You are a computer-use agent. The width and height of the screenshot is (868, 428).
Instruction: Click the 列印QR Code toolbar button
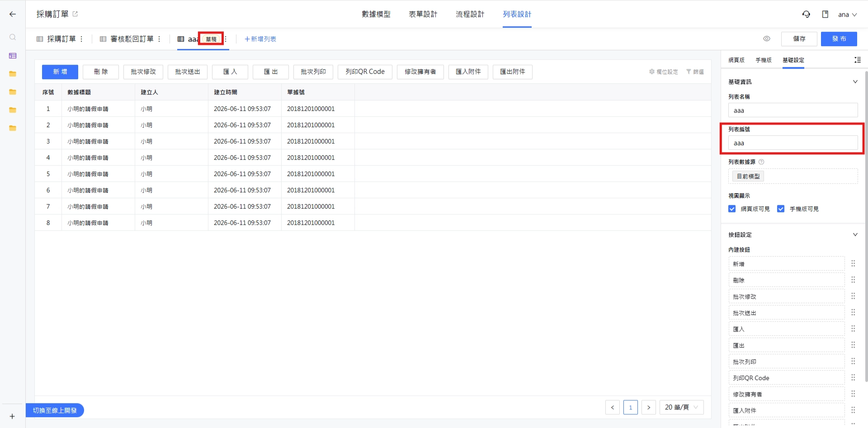(x=365, y=72)
